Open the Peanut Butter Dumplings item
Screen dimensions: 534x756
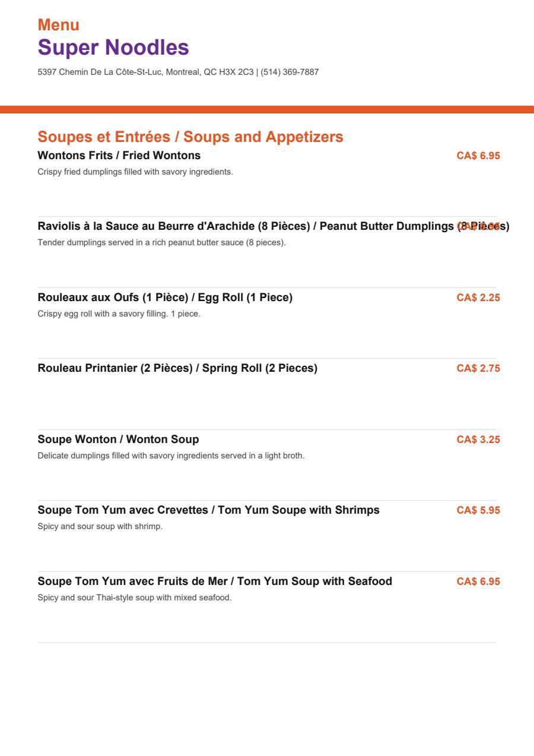click(x=274, y=226)
